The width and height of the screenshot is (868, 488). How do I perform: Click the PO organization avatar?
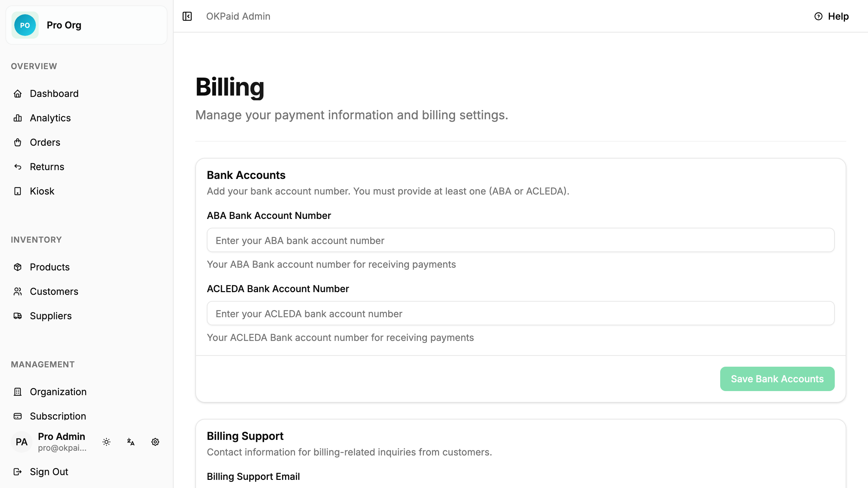coord(25,25)
